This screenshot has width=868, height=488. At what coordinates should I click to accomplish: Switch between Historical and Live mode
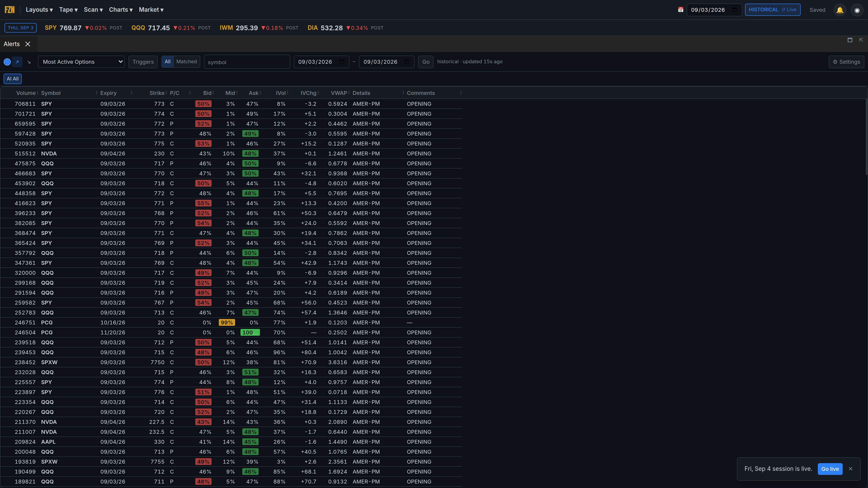click(773, 10)
